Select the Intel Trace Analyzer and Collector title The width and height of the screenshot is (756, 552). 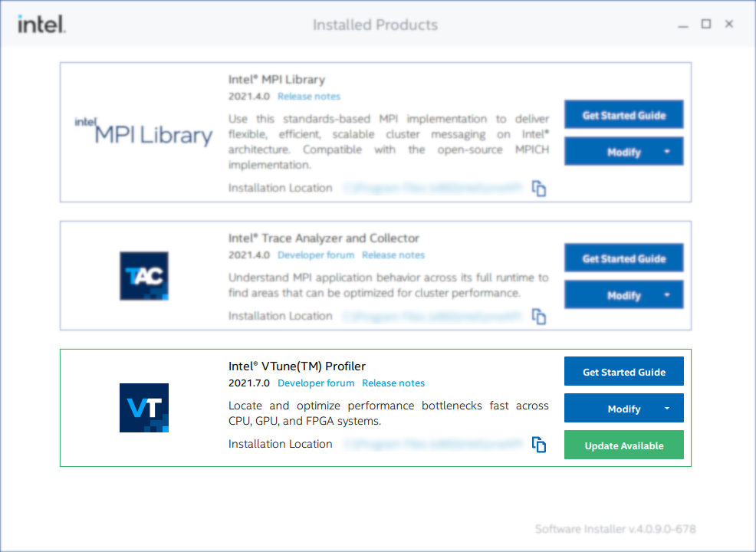tap(324, 238)
